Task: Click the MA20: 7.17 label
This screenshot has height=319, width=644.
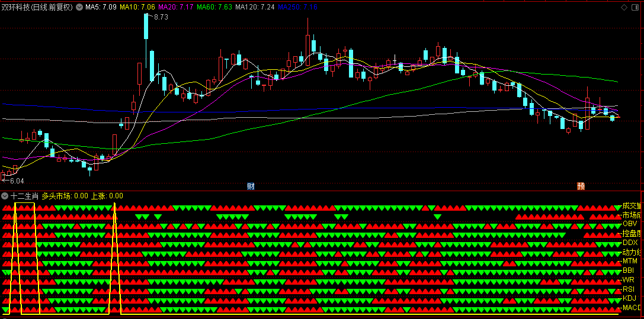Action: tap(176, 7)
